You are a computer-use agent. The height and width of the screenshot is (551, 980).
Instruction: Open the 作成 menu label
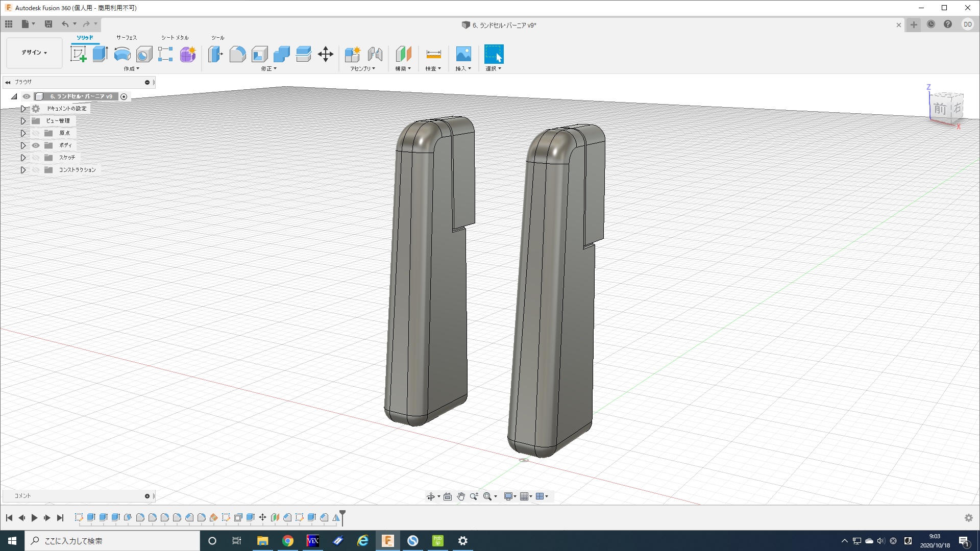pyautogui.click(x=131, y=68)
